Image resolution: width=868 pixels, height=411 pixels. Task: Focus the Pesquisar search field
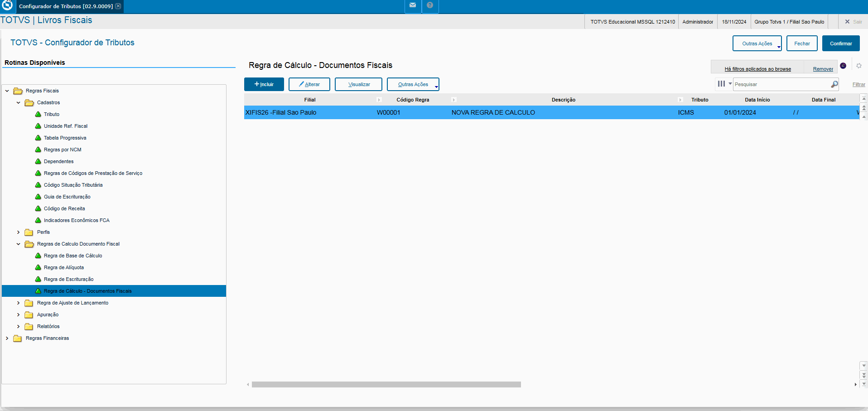tap(782, 84)
